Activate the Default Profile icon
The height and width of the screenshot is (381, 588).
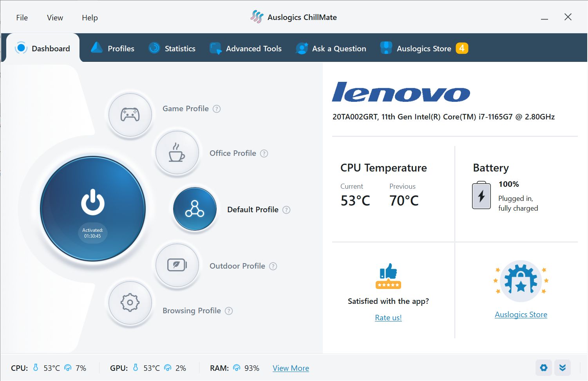194,209
